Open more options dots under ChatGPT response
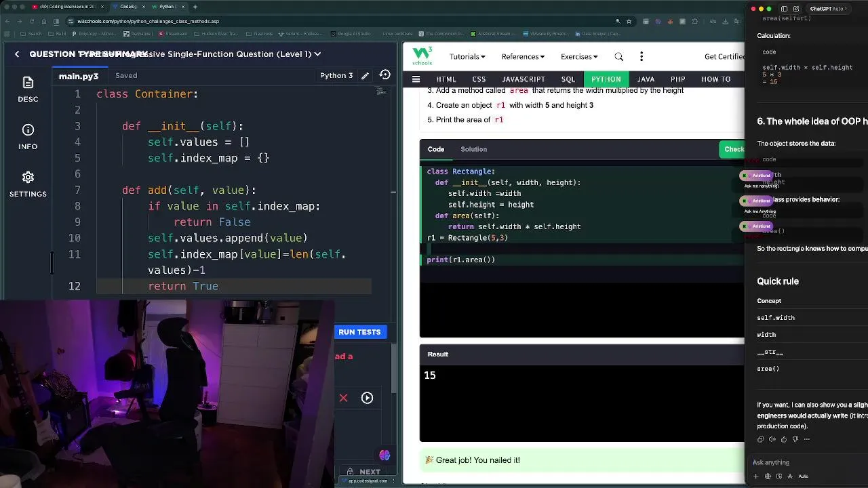The image size is (868, 488). coord(806,439)
